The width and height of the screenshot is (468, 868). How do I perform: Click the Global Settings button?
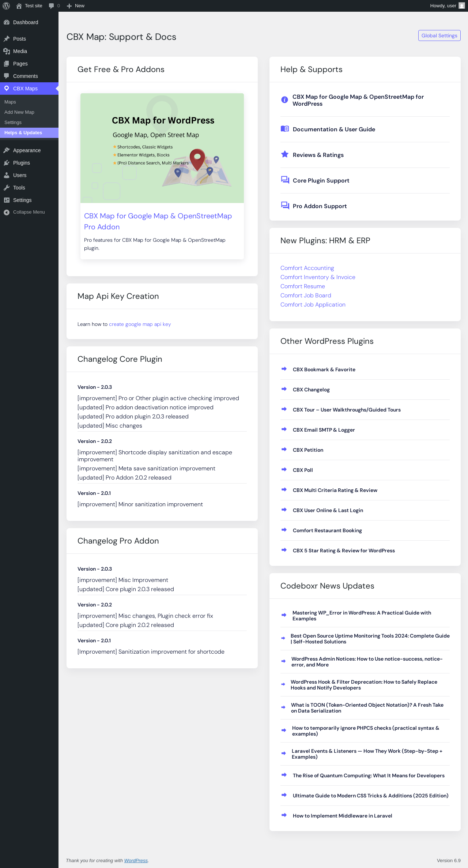click(x=439, y=35)
